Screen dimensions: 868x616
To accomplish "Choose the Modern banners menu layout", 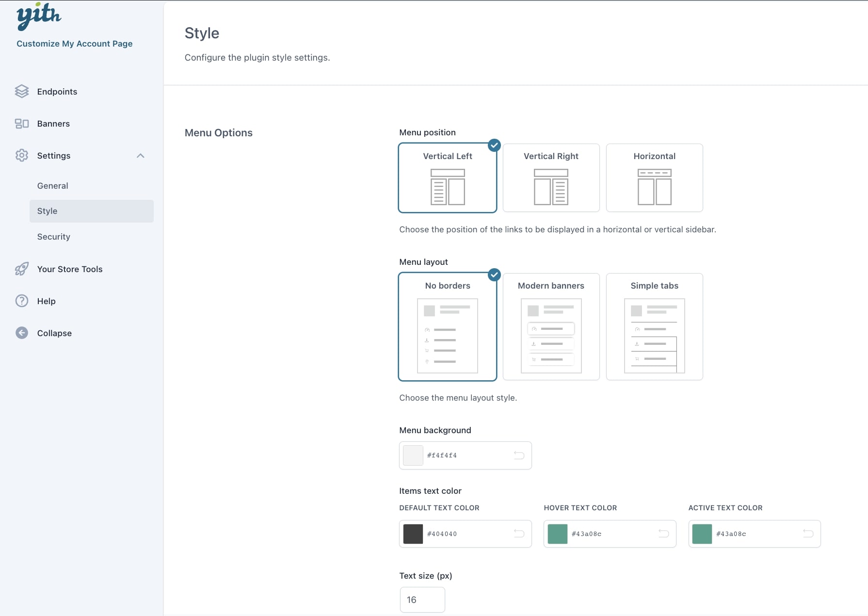I will click(x=551, y=326).
